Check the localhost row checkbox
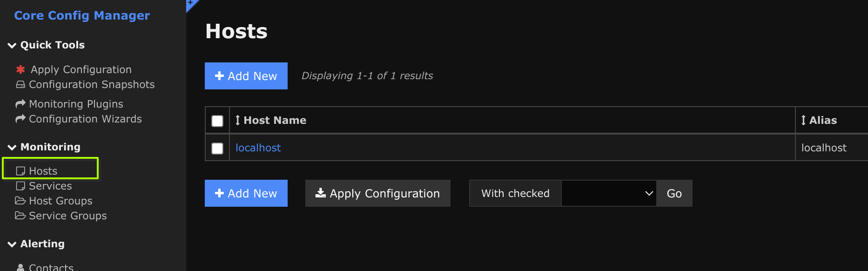This screenshot has height=271, width=868. 217,149
